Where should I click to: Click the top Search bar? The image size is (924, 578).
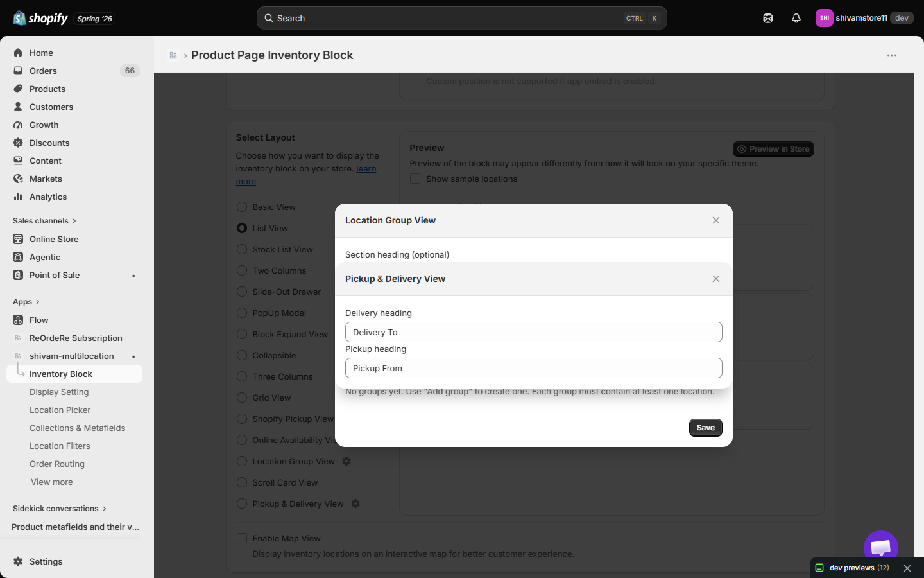point(462,18)
